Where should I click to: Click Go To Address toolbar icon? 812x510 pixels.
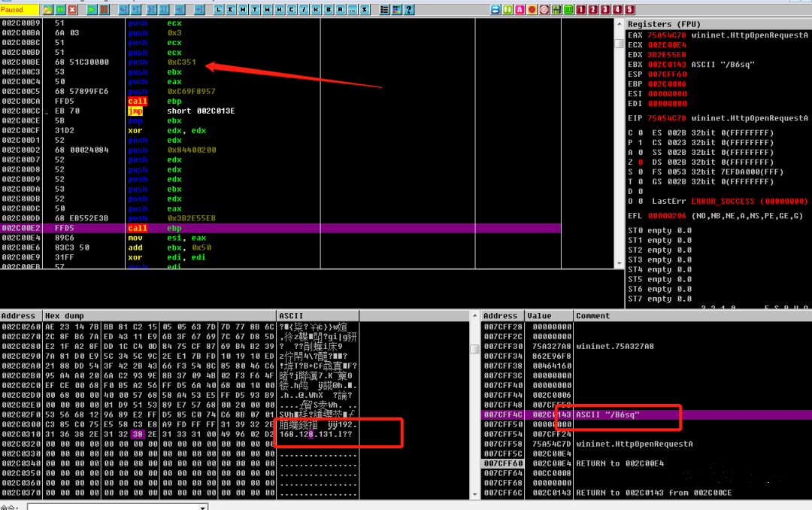[198, 10]
